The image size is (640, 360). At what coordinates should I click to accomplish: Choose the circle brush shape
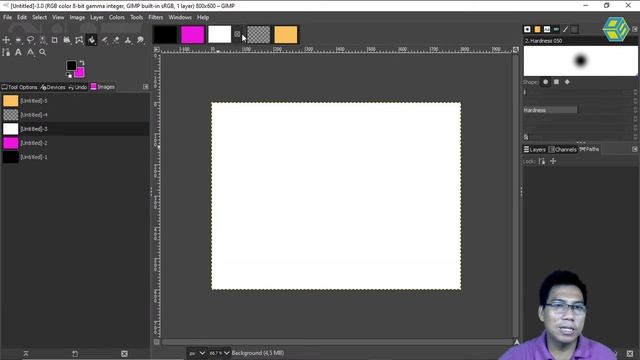[x=545, y=82]
